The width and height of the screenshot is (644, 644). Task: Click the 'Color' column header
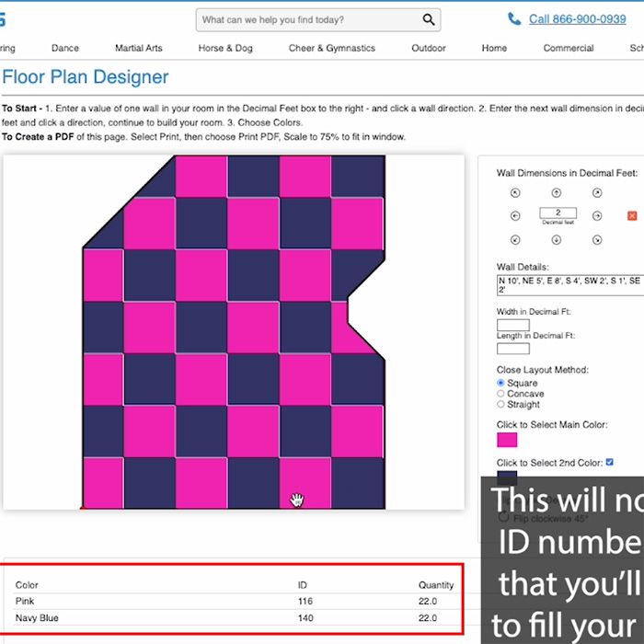[x=27, y=585]
